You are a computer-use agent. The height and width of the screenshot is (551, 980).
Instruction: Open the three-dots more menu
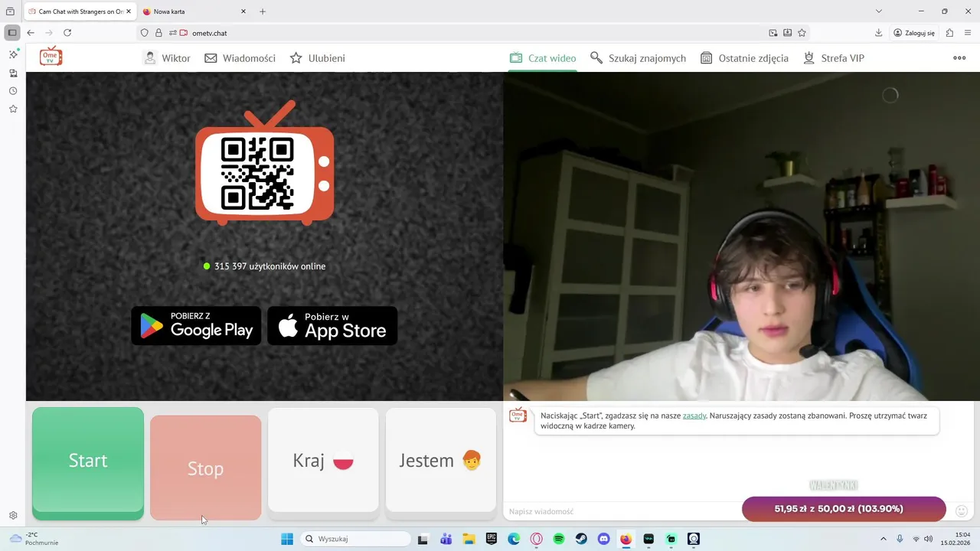[x=959, y=58]
